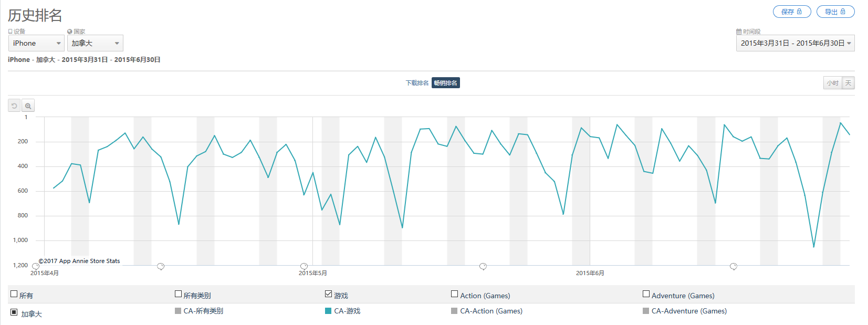Screen dimensions: 868x325
Task: Enable the Action (Games) checkbox
Action: 454,294
